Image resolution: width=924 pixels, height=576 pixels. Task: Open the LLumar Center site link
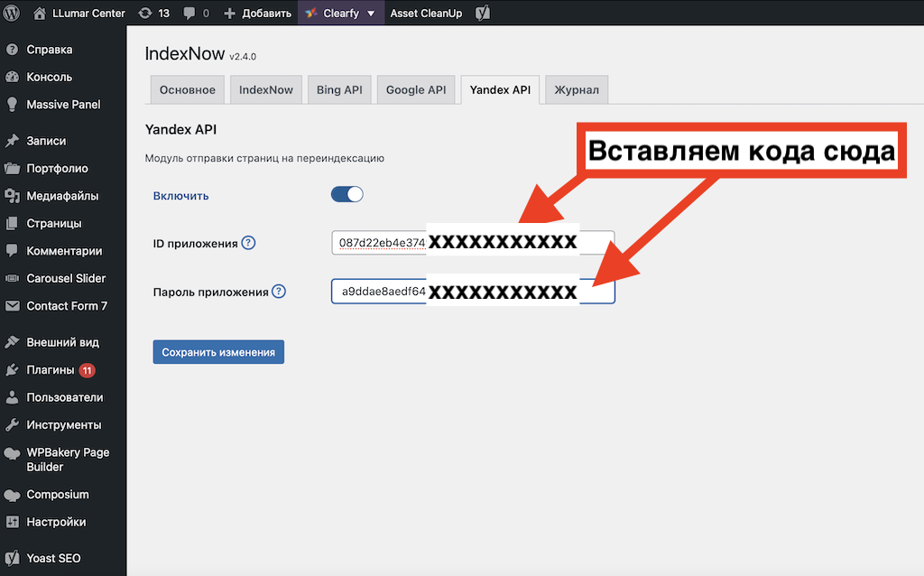[88, 13]
